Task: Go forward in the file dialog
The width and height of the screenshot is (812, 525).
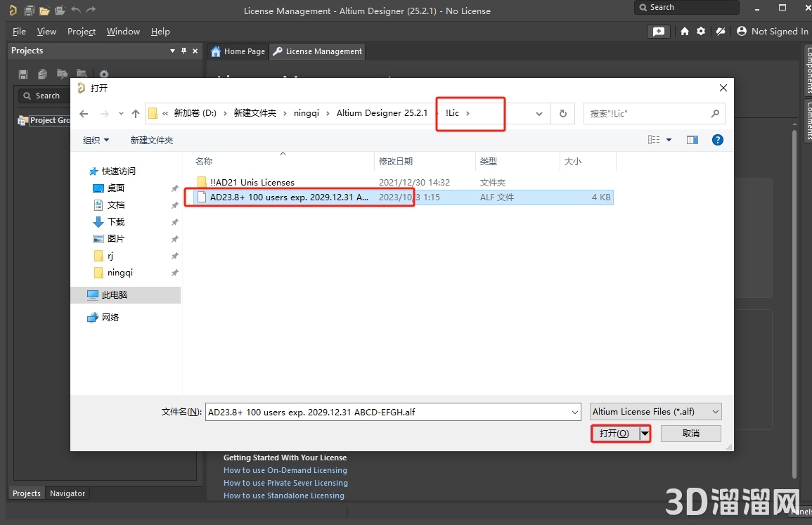Action: point(104,113)
